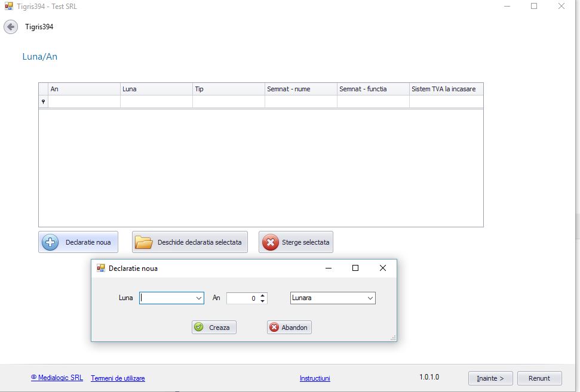Open the Medialogic SRL link

(57, 378)
